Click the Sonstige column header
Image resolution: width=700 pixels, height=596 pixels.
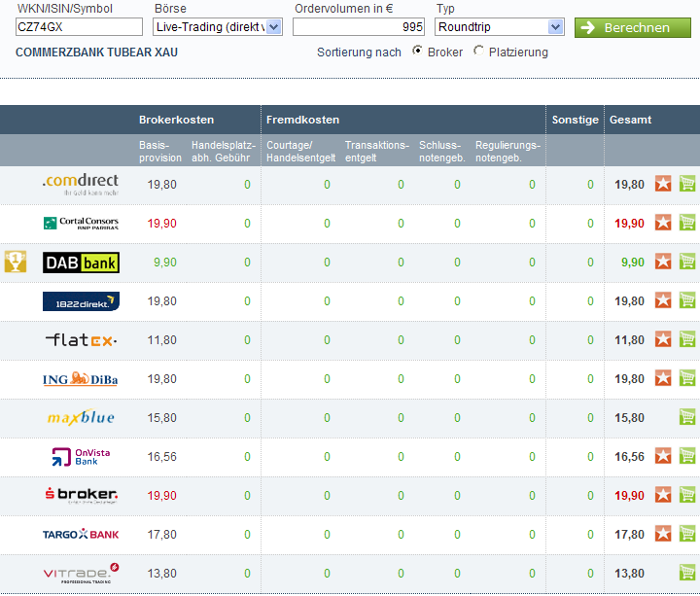pyautogui.click(x=575, y=120)
